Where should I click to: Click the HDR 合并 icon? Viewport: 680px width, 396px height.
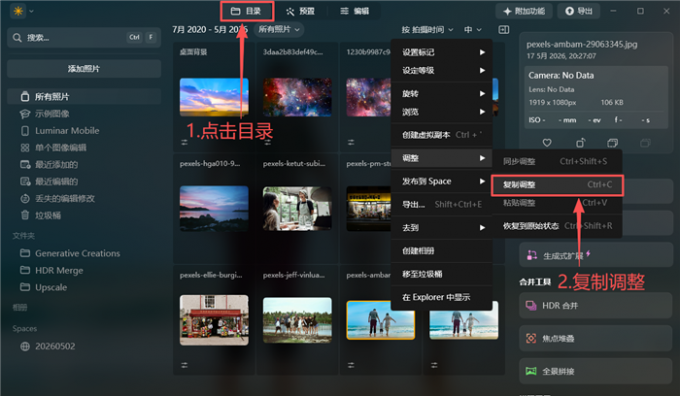pyautogui.click(x=531, y=306)
